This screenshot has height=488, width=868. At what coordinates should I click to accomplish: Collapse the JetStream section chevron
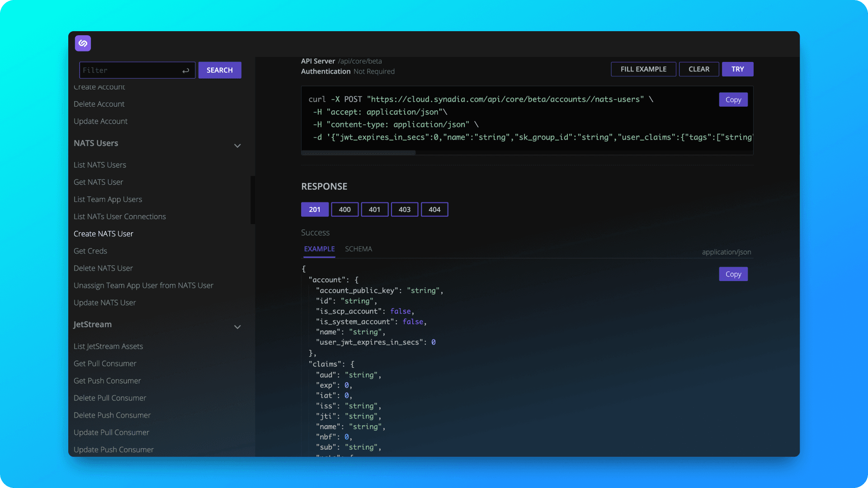coord(237,327)
